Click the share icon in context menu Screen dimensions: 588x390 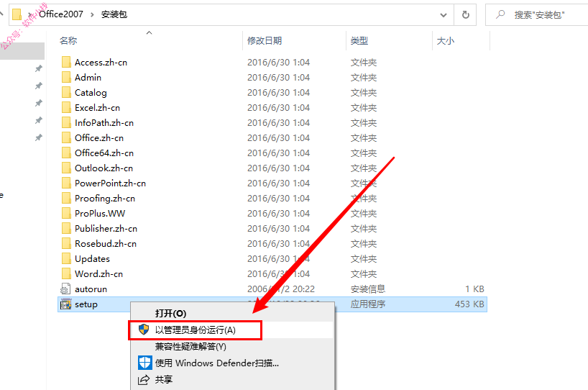pyautogui.click(x=144, y=379)
